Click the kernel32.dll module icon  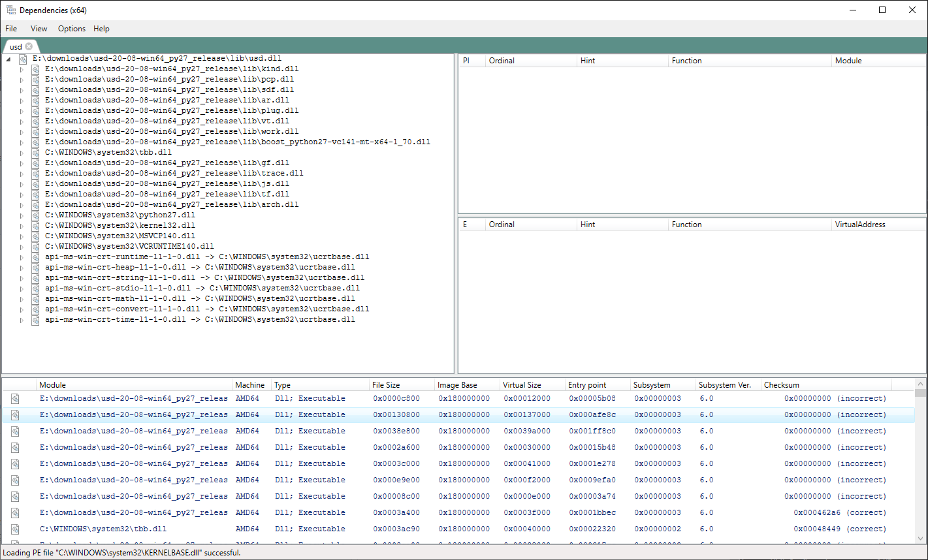click(35, 225)
